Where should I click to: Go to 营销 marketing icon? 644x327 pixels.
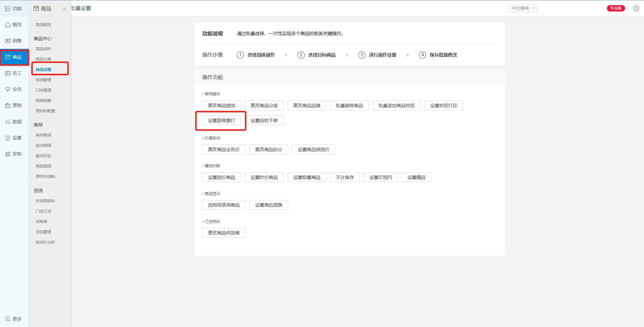click(8, 105)
